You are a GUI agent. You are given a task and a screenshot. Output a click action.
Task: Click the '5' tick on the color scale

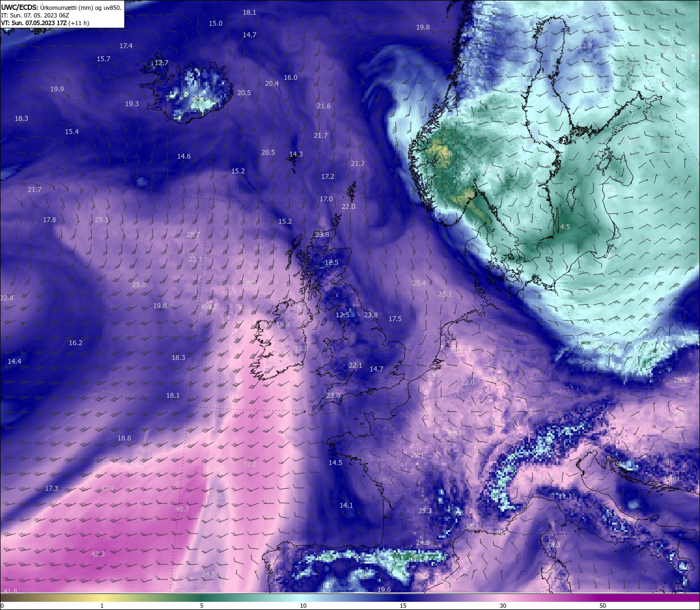(202, 606)
